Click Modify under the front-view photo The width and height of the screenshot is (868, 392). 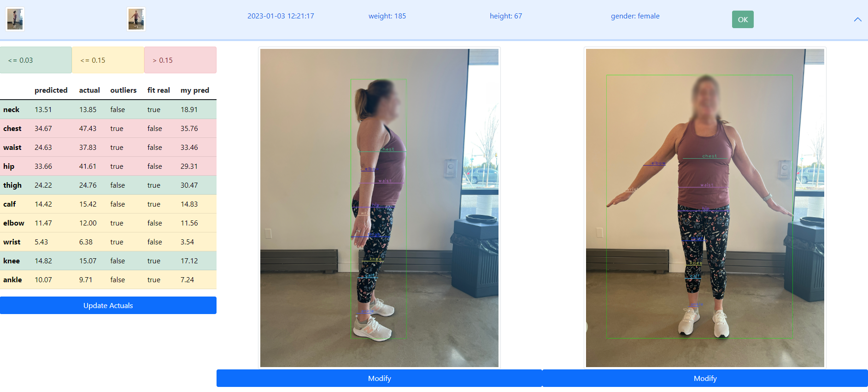(705, 378)
